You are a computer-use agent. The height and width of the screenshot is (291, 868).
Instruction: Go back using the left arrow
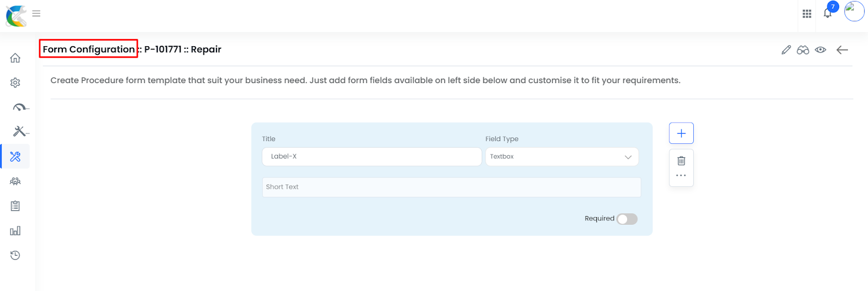(842, 50)
